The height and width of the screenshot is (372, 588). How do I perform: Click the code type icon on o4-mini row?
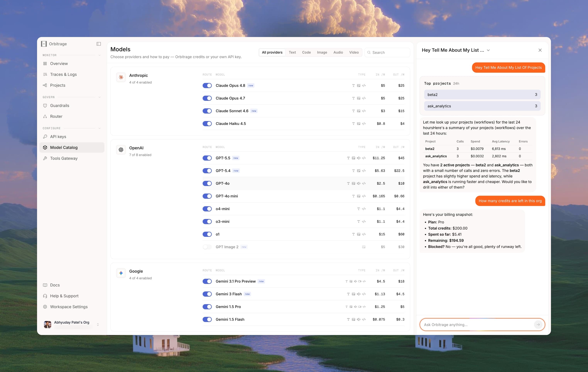click(364, 209)
